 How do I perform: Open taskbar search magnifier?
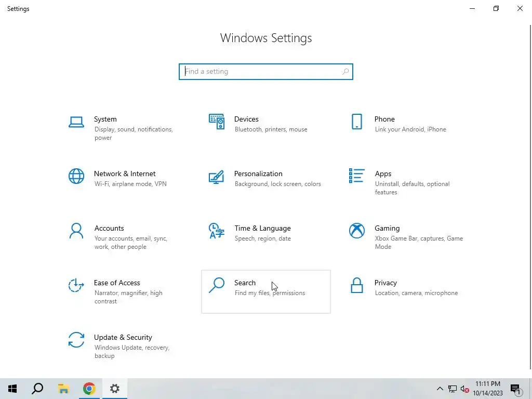click(37, 389)
